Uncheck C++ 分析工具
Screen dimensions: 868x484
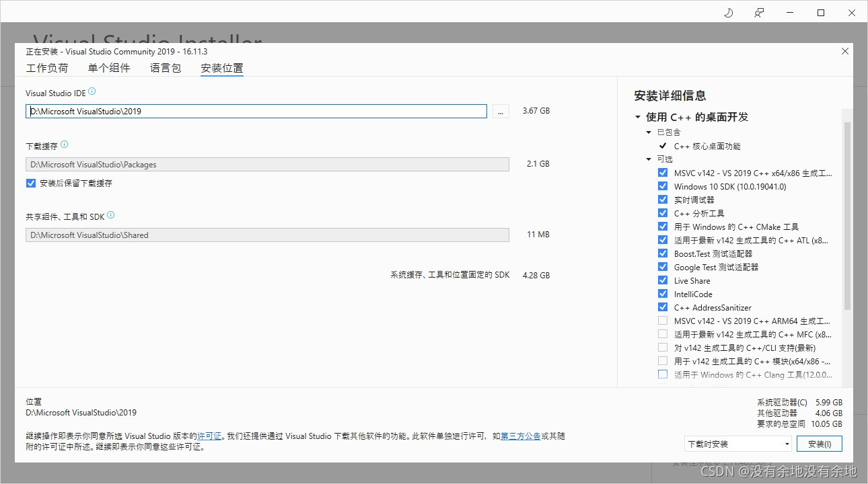pyautogui.click(x=663, y=213)
